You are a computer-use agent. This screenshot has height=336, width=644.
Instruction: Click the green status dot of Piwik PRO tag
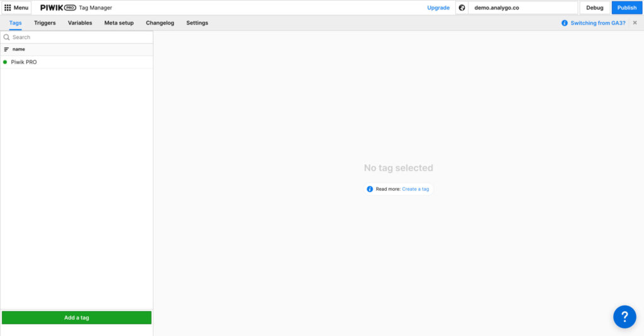pos(5,62)
